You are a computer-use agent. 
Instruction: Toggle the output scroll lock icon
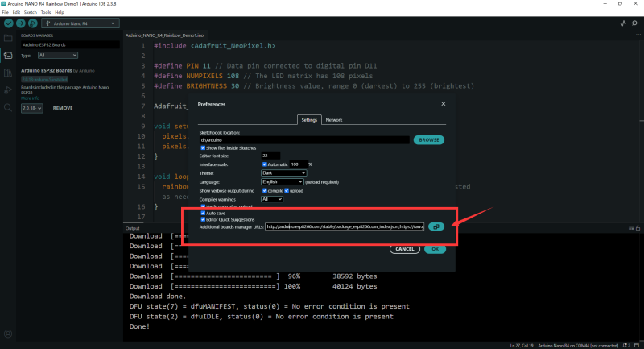coord(638,228)
